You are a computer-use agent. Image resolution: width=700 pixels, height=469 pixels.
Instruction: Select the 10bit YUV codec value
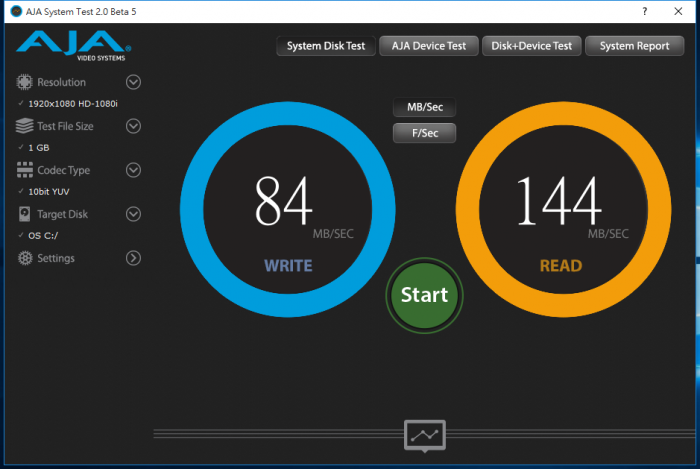(x=49, y=192)
